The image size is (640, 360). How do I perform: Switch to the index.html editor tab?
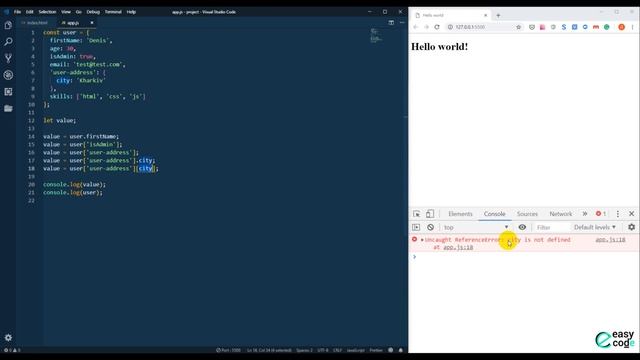35,23
